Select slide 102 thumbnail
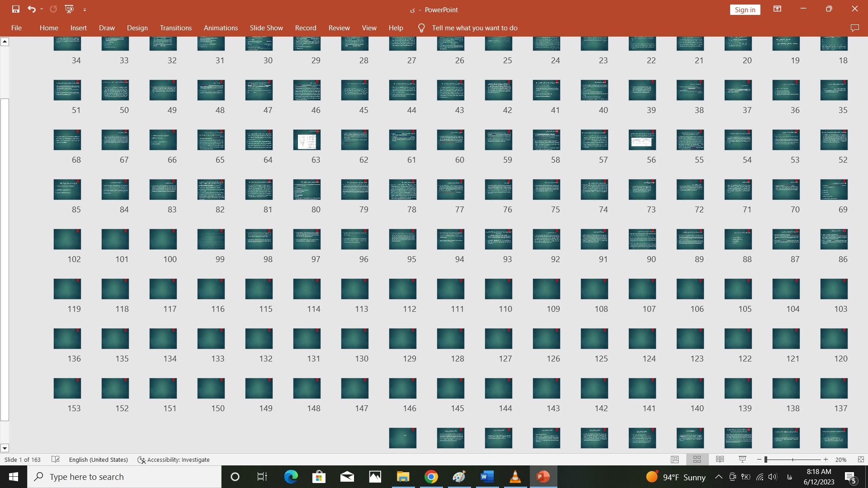 pos(67,239)
